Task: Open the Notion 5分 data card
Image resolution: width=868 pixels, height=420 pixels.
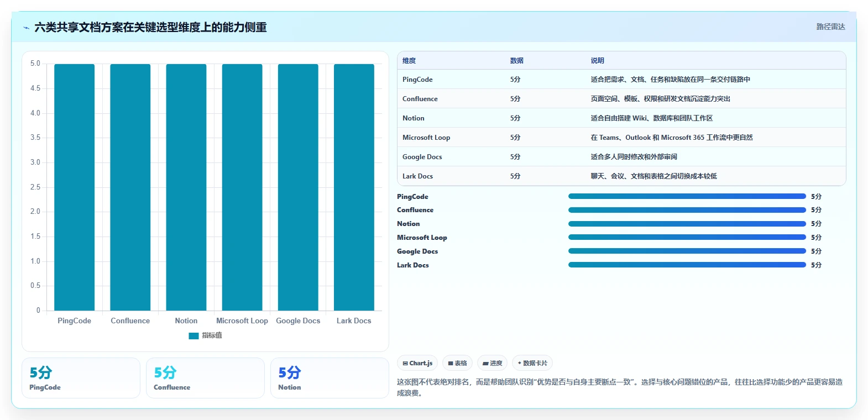Action: [x=330, y=378]
